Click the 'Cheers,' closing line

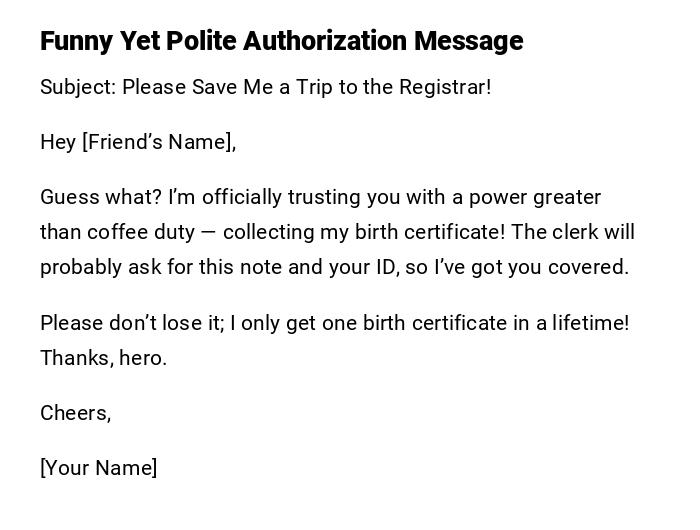tap(75, 413)
